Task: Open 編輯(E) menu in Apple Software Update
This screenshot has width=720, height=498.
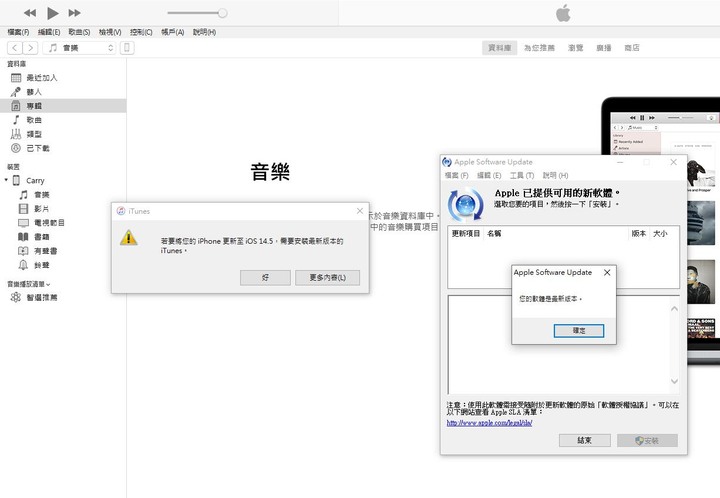Action: [489, 175]
